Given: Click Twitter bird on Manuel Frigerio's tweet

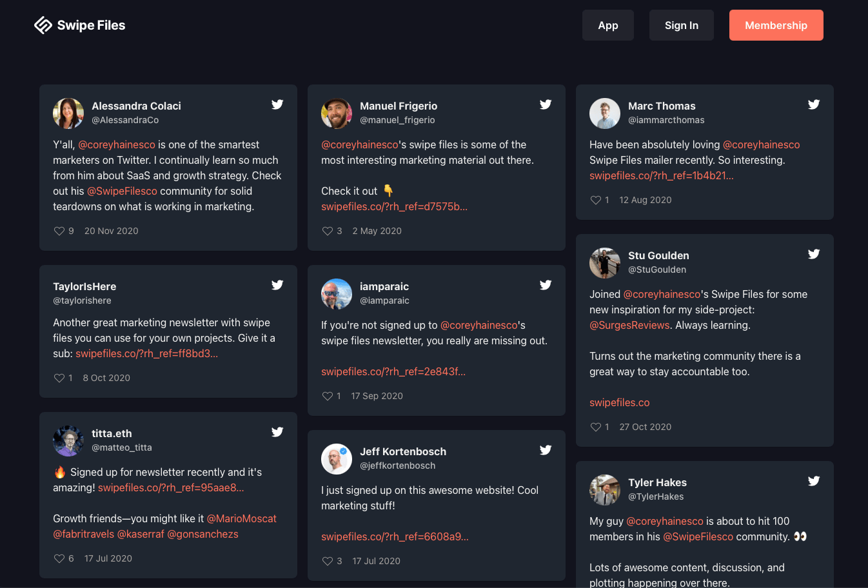Looking at the screenshot, I should 546,104.
